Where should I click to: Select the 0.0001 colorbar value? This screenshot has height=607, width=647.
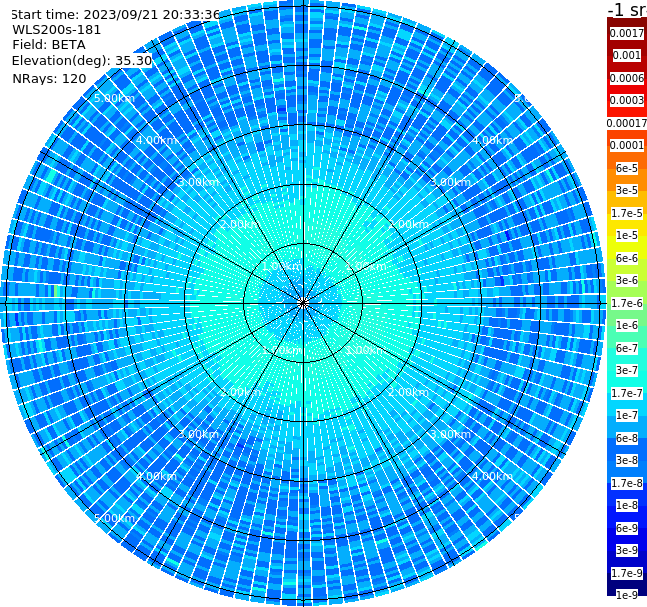coord(627,145)
